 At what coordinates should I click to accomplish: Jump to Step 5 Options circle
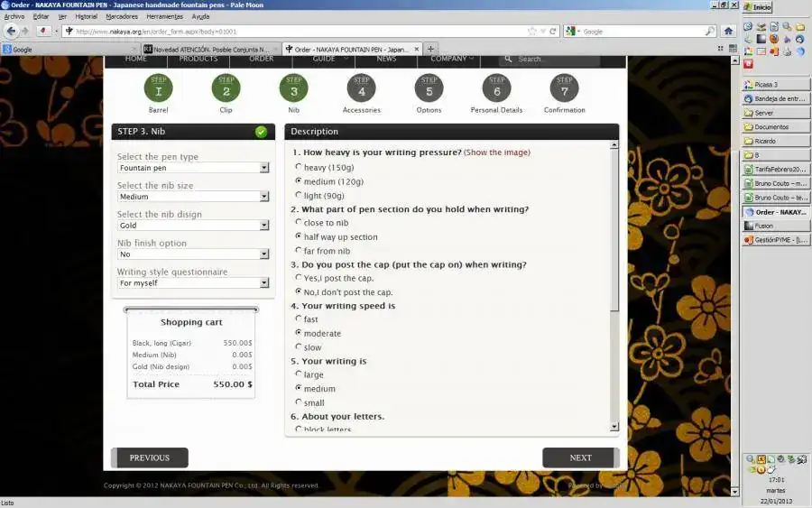pos(429,88)
